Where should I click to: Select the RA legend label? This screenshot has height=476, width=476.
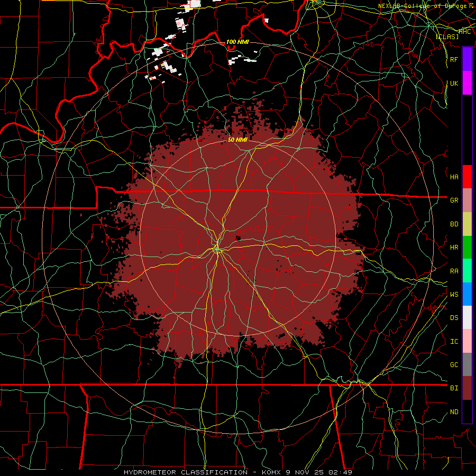pos(454,271)
